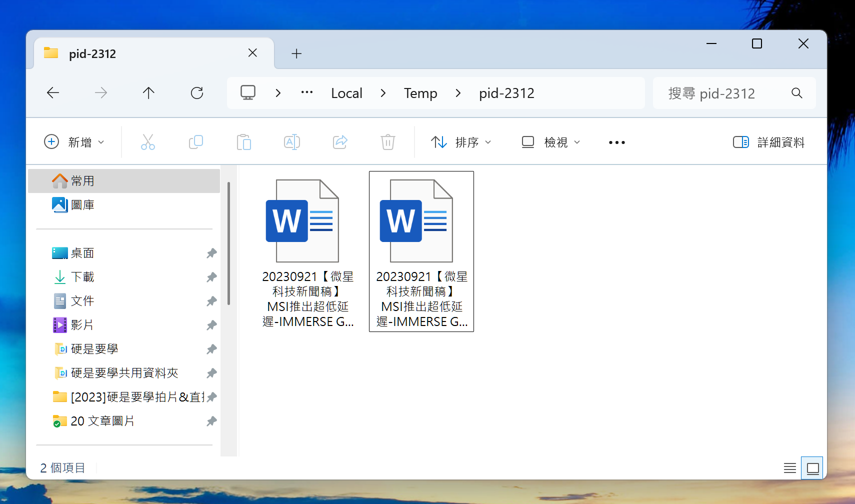
Task: Refresh the current folder view
Action: (197, 93)
